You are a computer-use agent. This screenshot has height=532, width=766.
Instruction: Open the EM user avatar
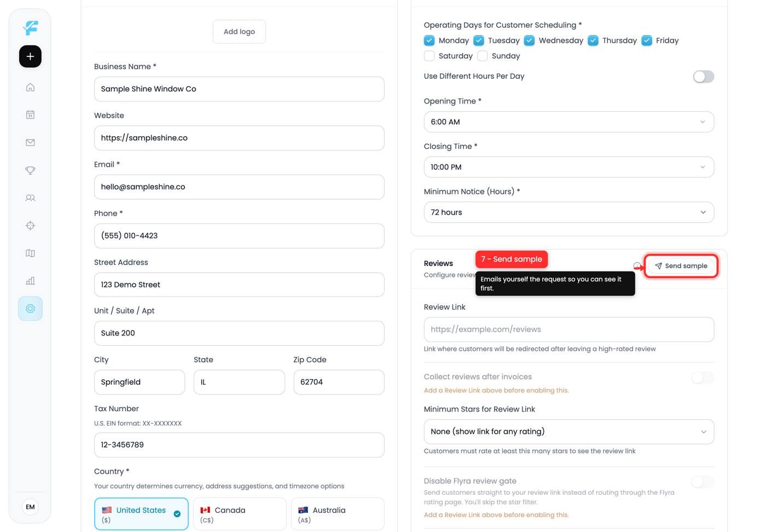coord(30,507)
